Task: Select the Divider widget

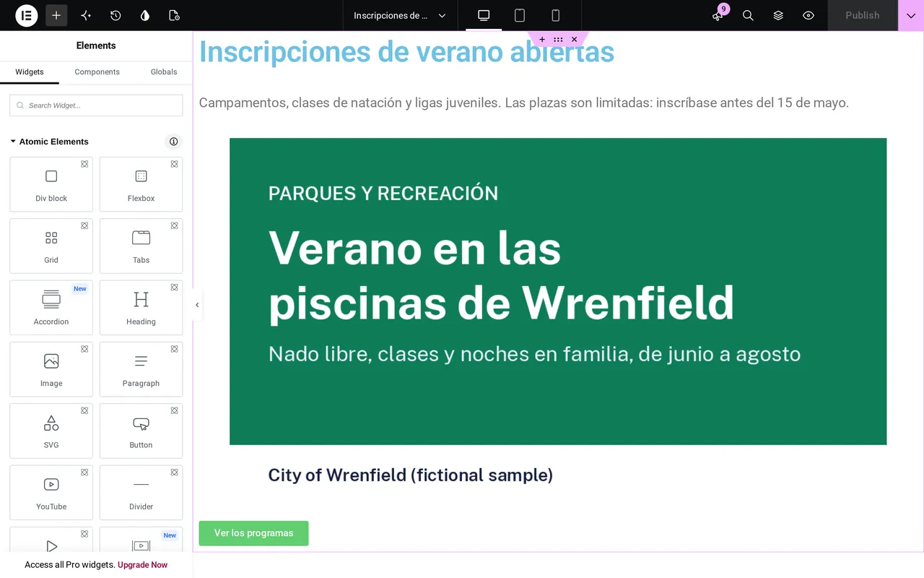Action: click(x=141, y=493)
